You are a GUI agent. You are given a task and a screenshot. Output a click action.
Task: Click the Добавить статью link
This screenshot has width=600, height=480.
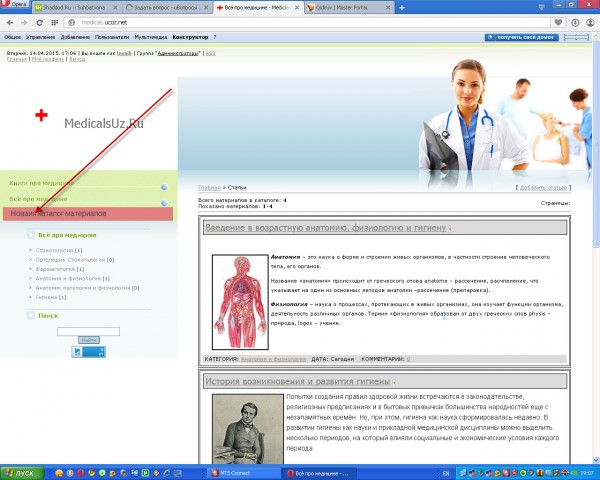point(543,188)
